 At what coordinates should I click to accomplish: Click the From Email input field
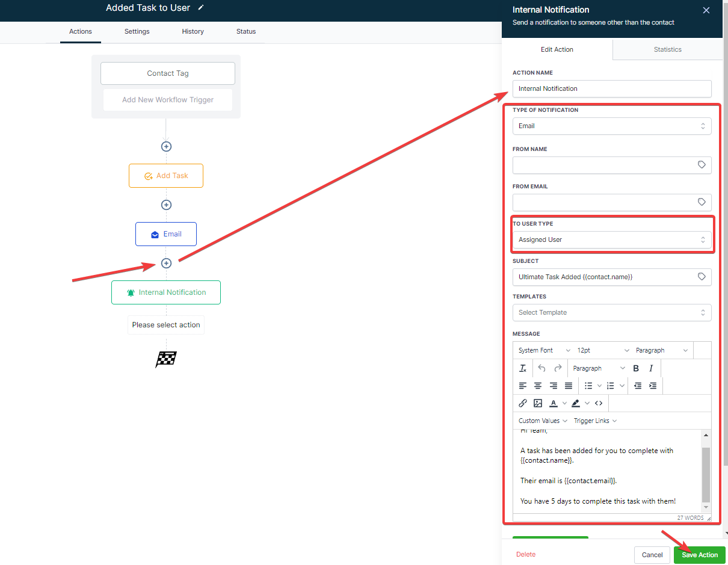tap(612, 202)
